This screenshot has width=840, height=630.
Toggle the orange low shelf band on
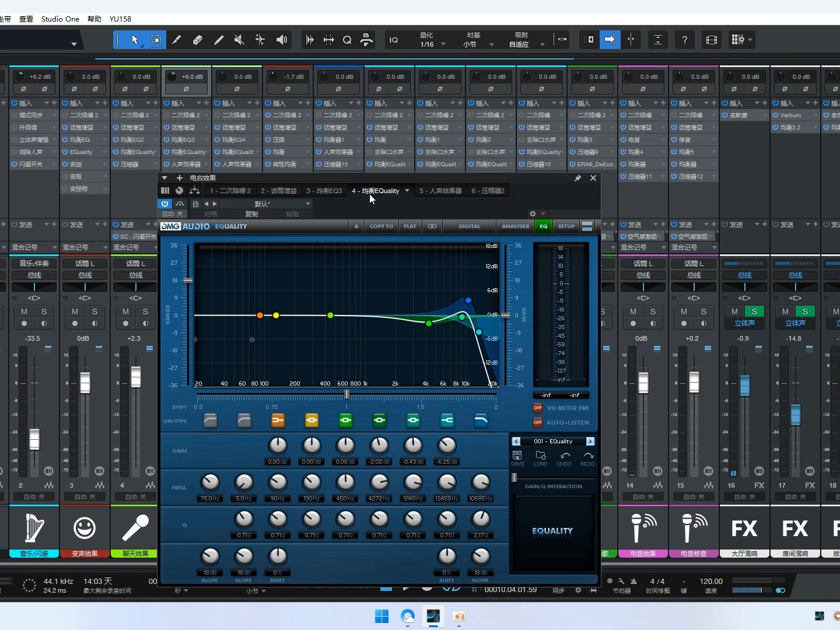pos(278,420)
